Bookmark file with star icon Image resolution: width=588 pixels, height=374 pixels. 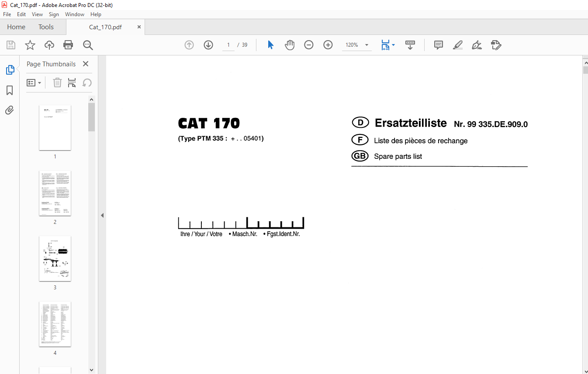coord(30,45)
